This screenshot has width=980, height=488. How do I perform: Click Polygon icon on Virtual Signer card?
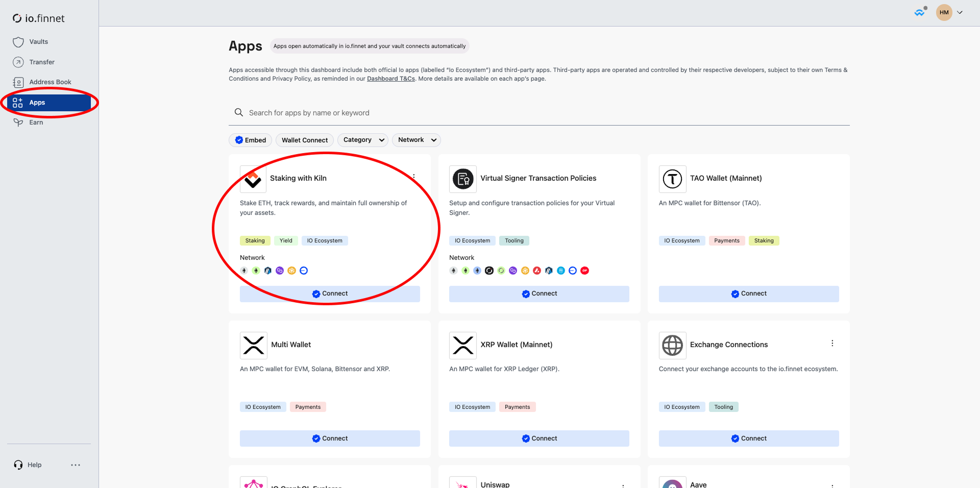coord(513,271)
